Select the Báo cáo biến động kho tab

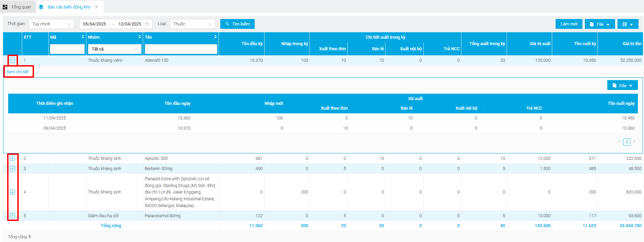69,7
